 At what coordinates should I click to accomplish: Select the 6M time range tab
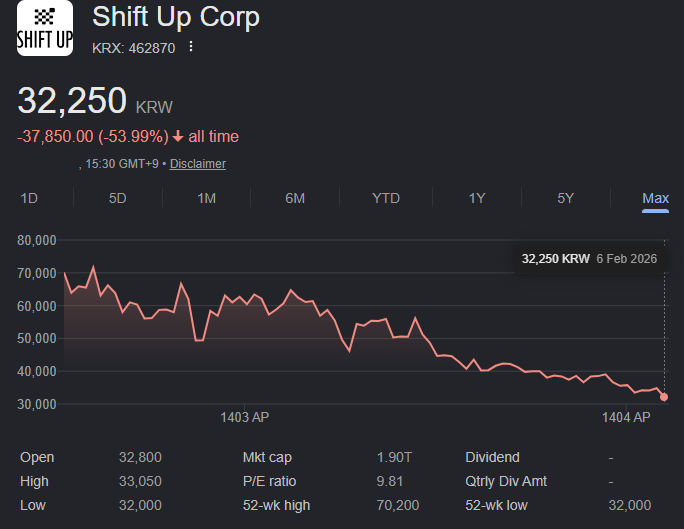tap(295, 198)
